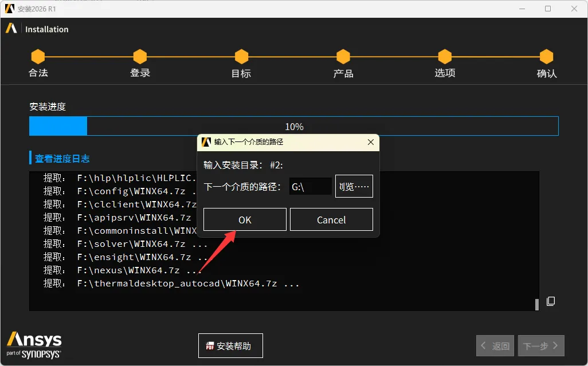Click the dialog title Ansys icon

206,142
